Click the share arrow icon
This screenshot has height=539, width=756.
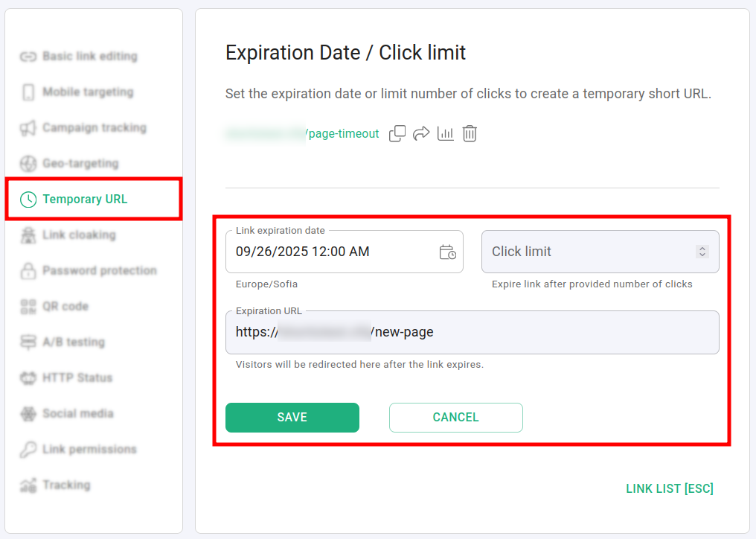pyautogui.click(x=421, y=134)
